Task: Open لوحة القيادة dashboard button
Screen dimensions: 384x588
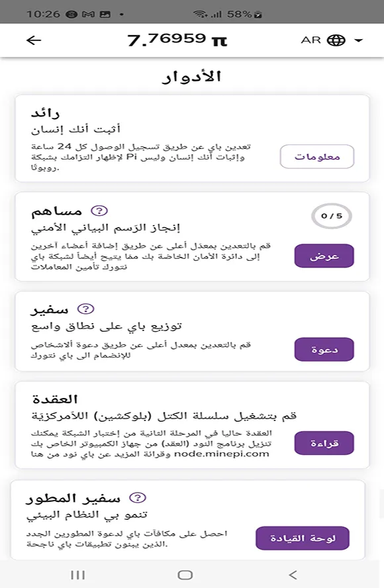Action: coord(303,538)
